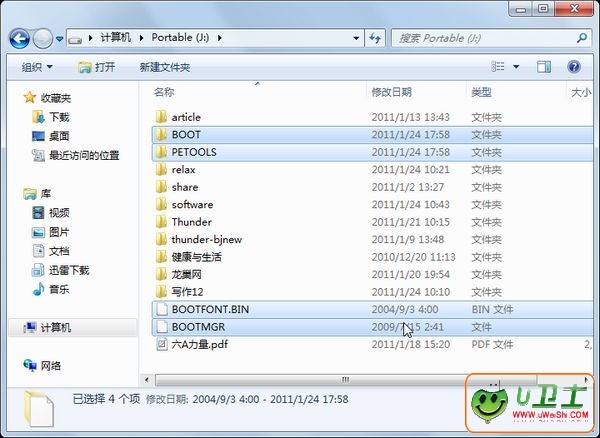Open the view options dropdown arrow

pyautogui.click(x=516, y=67)
